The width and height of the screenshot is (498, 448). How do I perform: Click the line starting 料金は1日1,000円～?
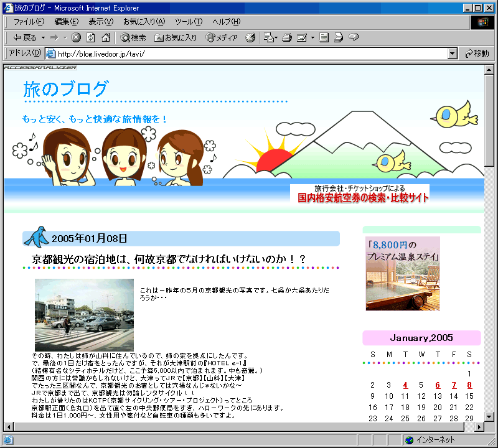133,416
